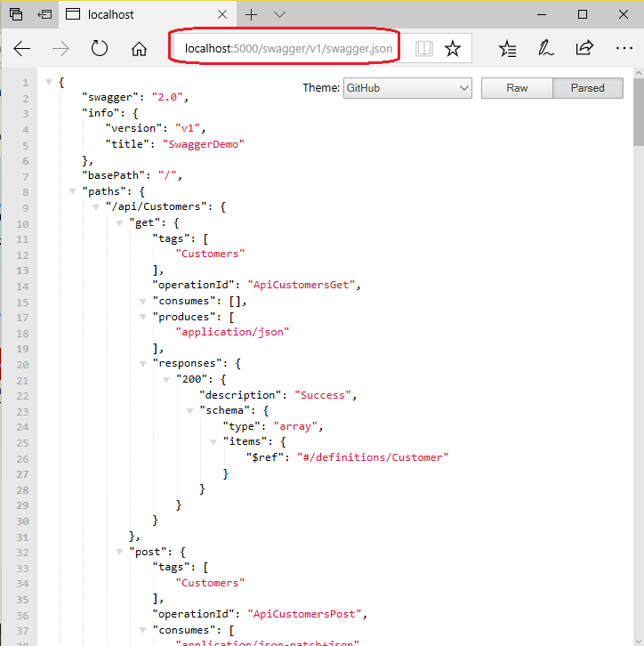
Task: Open a new tab with plus button
Action: click(x=252, y=14)
